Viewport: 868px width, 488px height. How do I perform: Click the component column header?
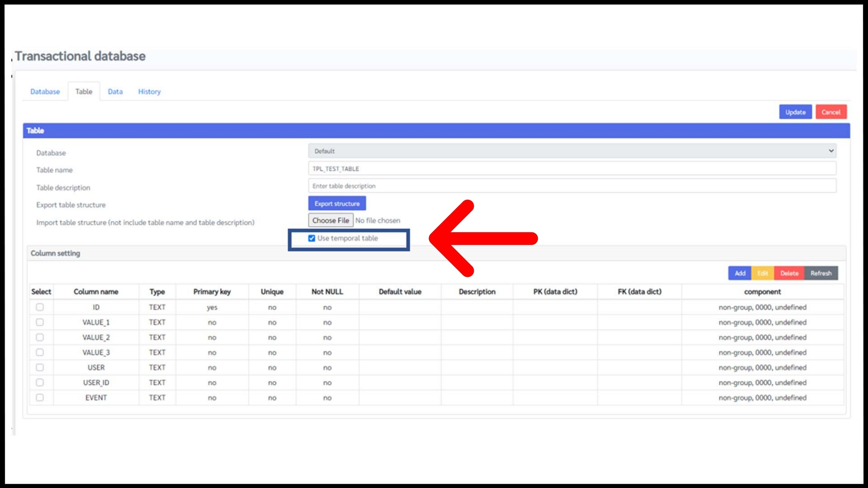coord(763,292)
